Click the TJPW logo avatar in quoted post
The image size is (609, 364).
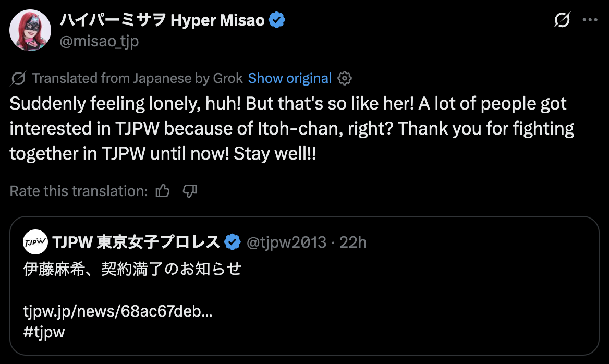pyautogui.click(x=35, y=242)
